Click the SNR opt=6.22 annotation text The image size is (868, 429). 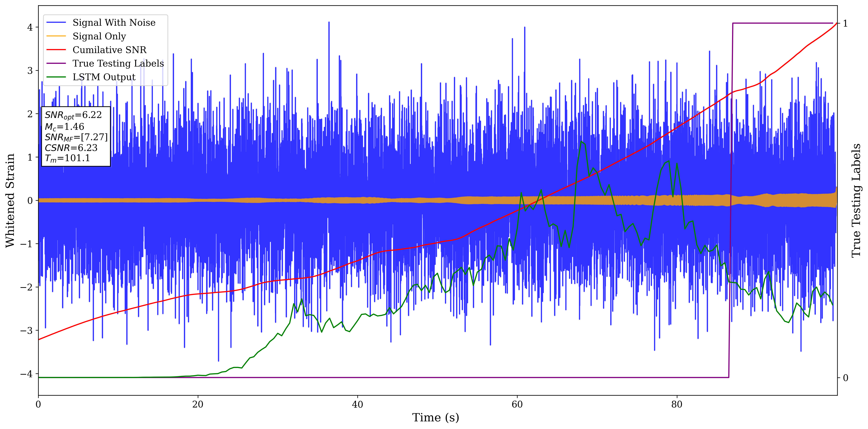[73, 115]
